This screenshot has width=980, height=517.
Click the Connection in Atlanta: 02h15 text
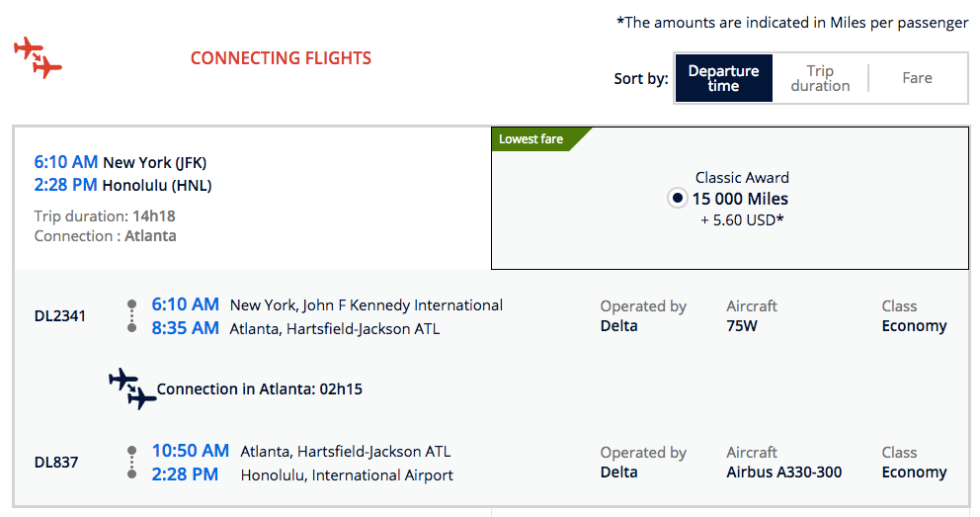tap(259, 389)
